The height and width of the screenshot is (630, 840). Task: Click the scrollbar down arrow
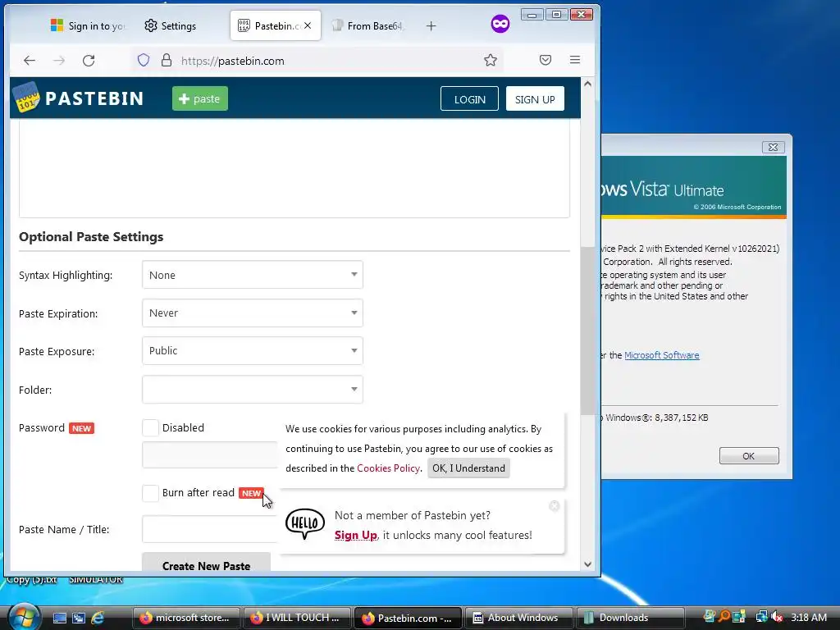point(587,564)
